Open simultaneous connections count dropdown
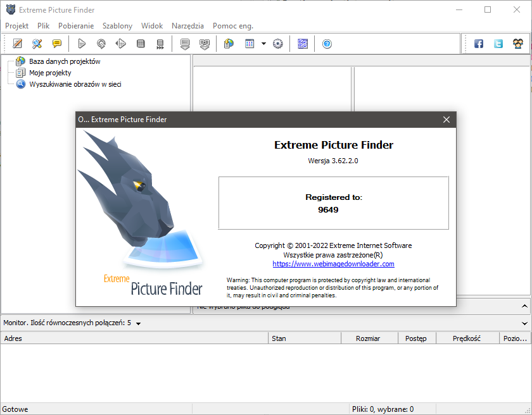Image resolution: width=532 pixels, height=415 pixels. (x=139, y=323)
